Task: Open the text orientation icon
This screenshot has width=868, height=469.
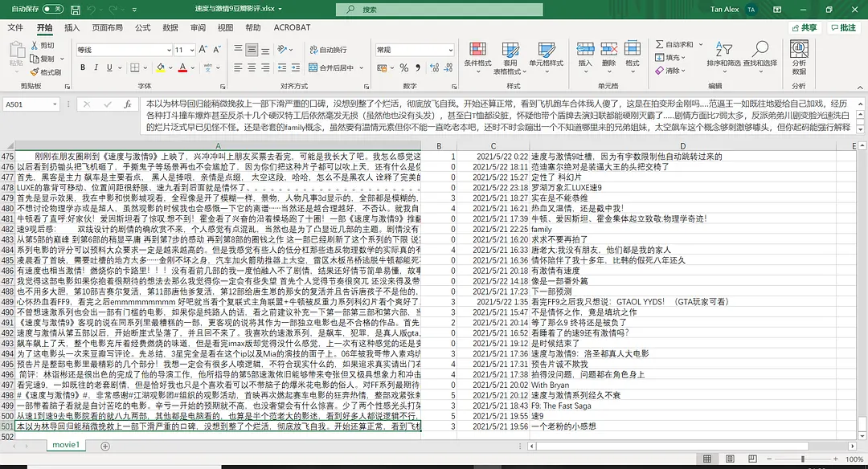Action: [282, 50]
